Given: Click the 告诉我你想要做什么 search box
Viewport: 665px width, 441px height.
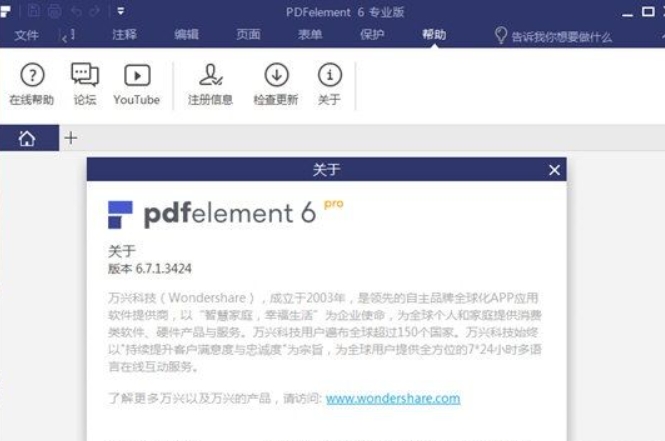Looking at the screenshot, I should point(553,36).
